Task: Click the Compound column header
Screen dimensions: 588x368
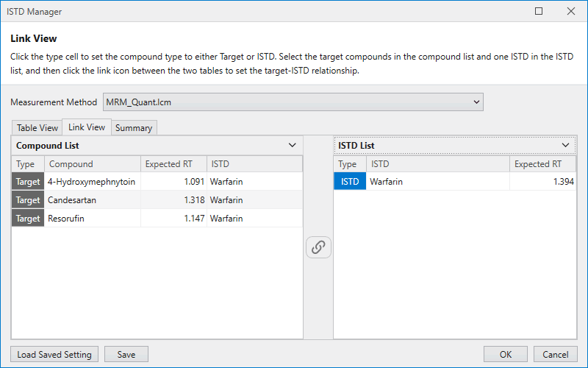Action: pos(92,164)
